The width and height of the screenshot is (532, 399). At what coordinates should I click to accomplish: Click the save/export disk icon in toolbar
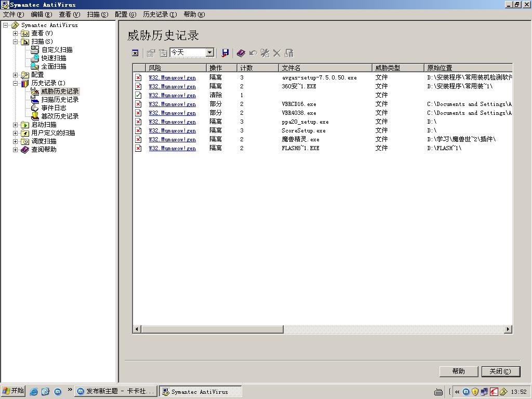225,53
